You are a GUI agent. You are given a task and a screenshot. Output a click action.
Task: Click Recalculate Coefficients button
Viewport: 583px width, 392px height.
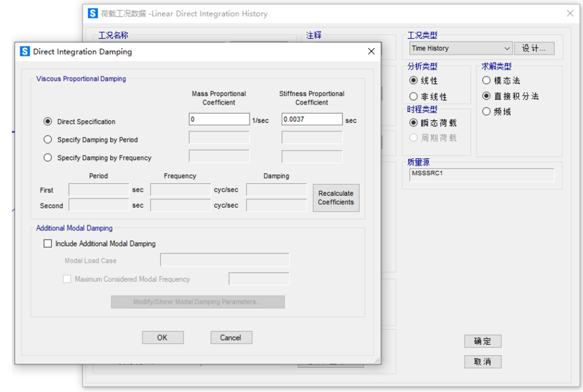336,198
